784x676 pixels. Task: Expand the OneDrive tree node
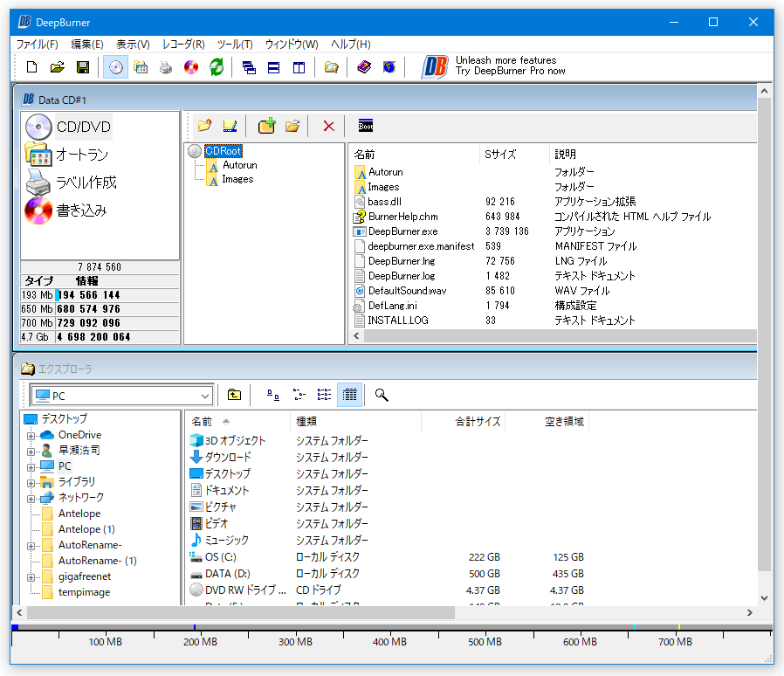coord(31,436)
